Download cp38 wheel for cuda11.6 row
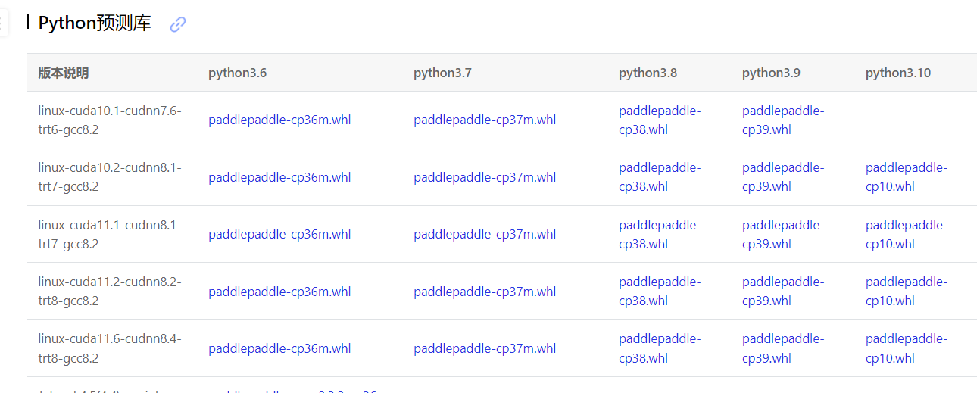 (660, 348)
